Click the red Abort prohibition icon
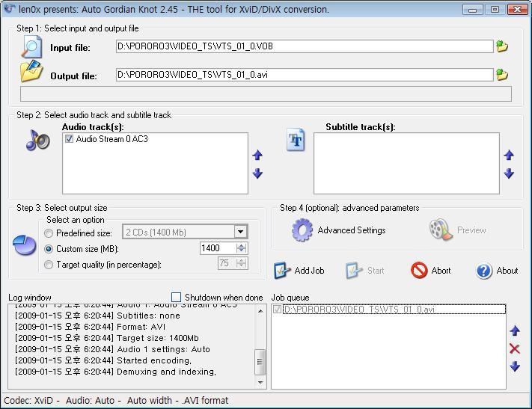Viewport: 532px width, 409px height. 419,270
